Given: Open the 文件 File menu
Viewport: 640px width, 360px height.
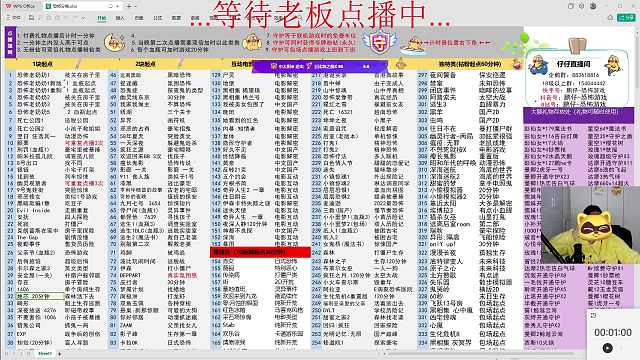Looking at the screenshot, I should 14,18.
